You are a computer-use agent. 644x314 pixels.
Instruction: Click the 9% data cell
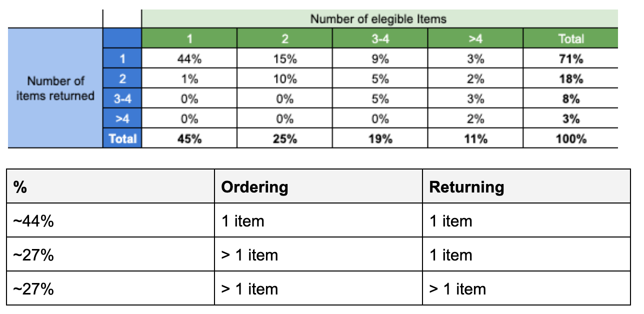[380, 59]
